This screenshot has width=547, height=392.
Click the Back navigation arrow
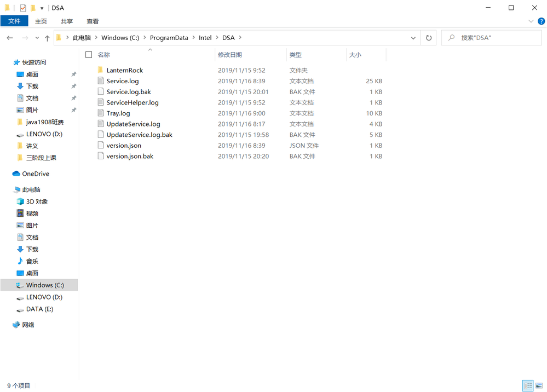[x=10, y=38]
